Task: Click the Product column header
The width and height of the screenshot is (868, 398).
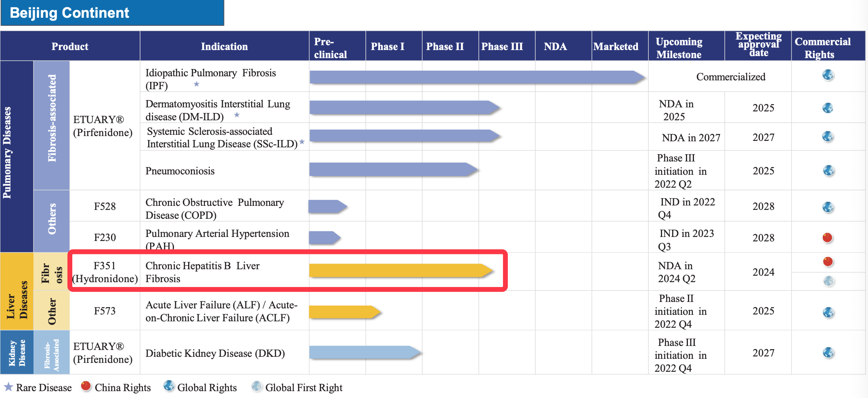Action: (70, 46)
